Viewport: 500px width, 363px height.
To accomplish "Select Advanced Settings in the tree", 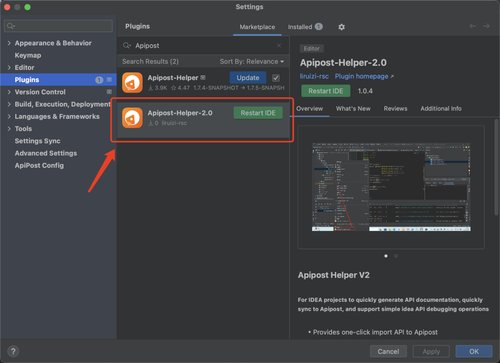I will point(46,153).
